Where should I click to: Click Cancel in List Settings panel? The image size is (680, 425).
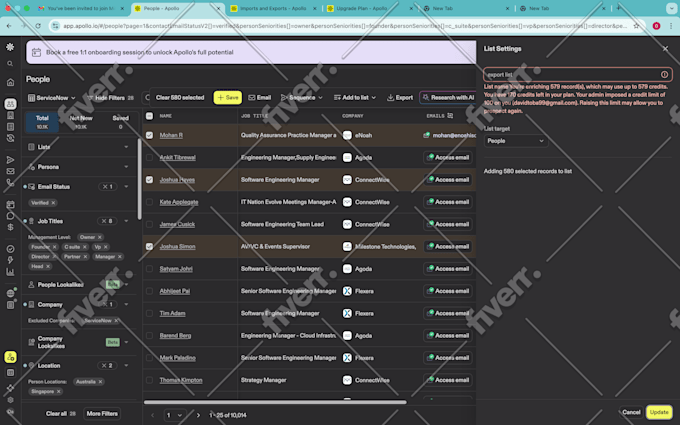coord(631,412)
